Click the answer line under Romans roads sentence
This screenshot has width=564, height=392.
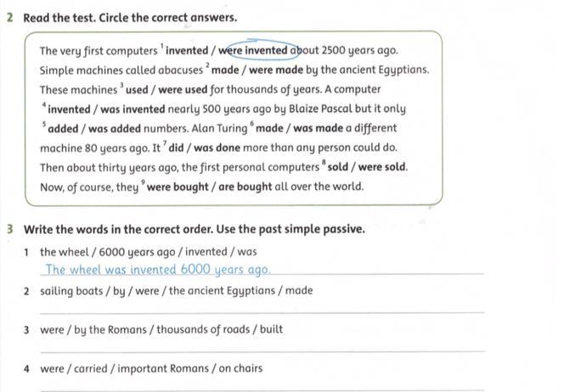(262, 345)
